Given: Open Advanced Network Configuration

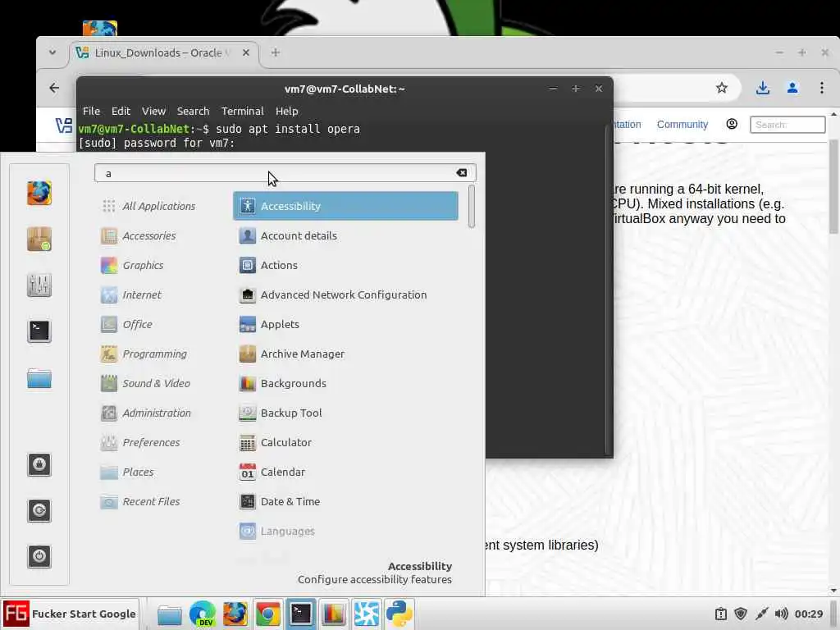Looking at the screenshot, I should click(345, 294).
